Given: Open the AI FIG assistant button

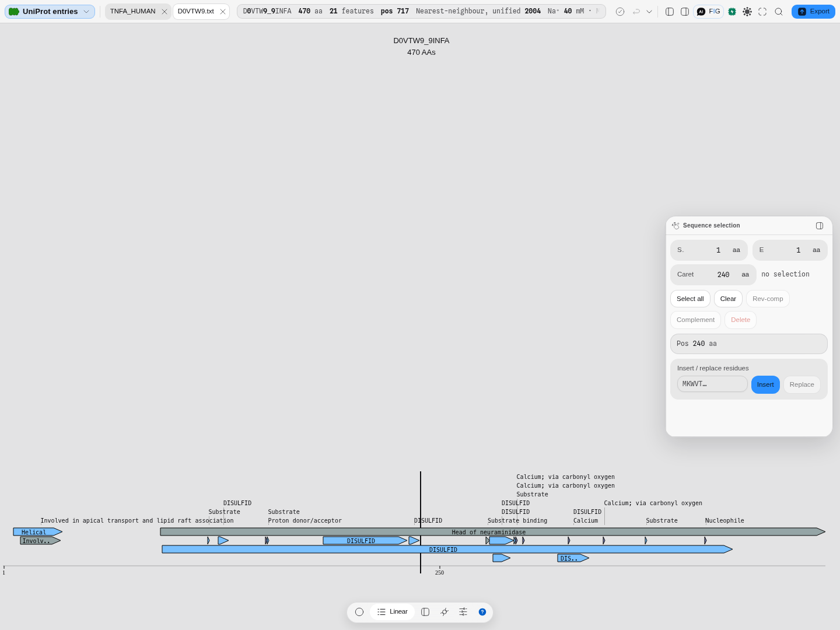Looking at the screenshot, I should (709, 12).
